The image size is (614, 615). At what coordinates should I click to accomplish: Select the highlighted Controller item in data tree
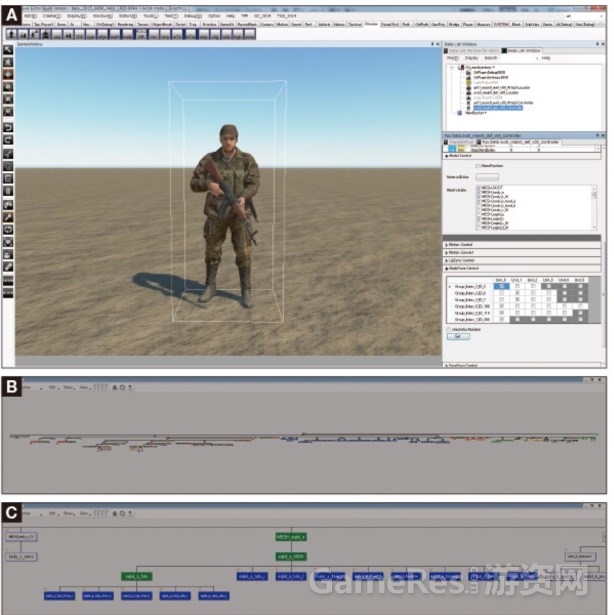click(498, 108)
